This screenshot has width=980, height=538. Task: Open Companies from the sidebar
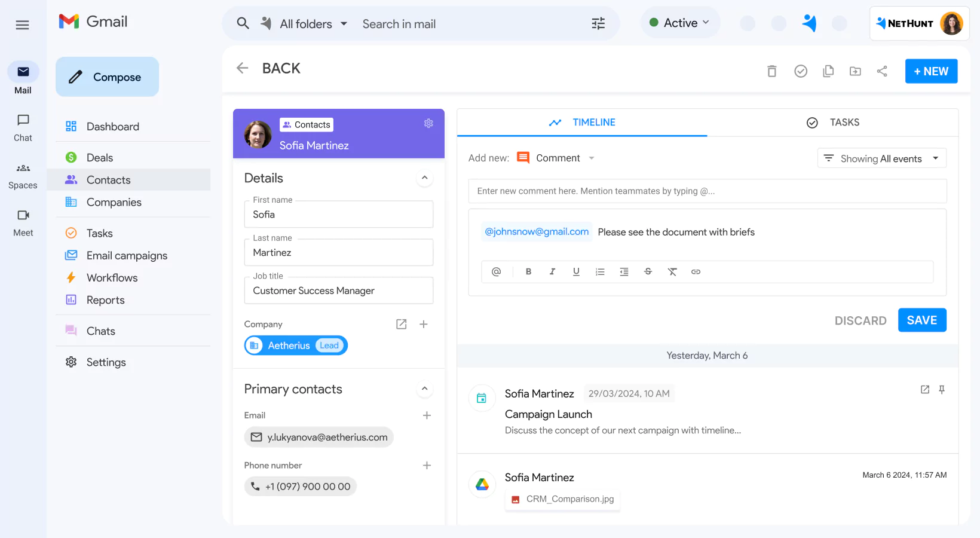pos(112,202)
